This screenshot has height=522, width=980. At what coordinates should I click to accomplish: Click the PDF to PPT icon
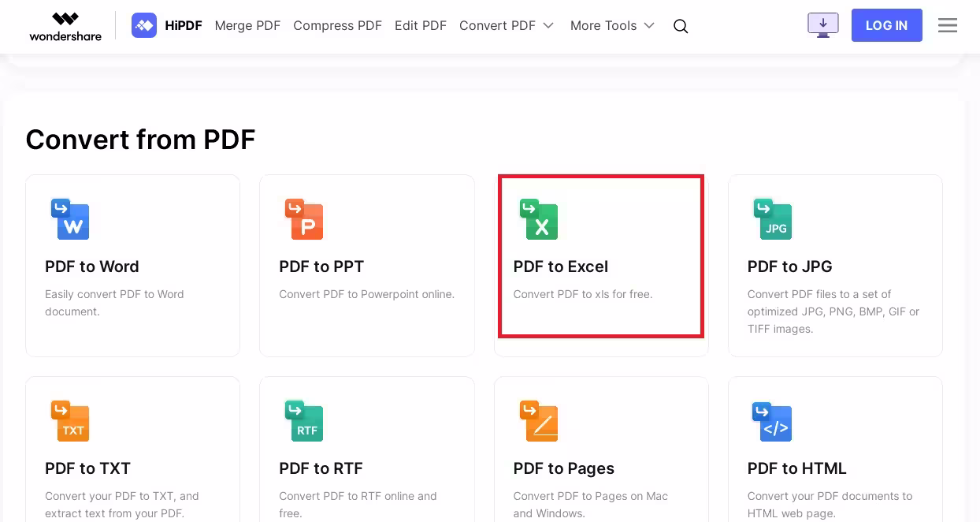(304, 219)
